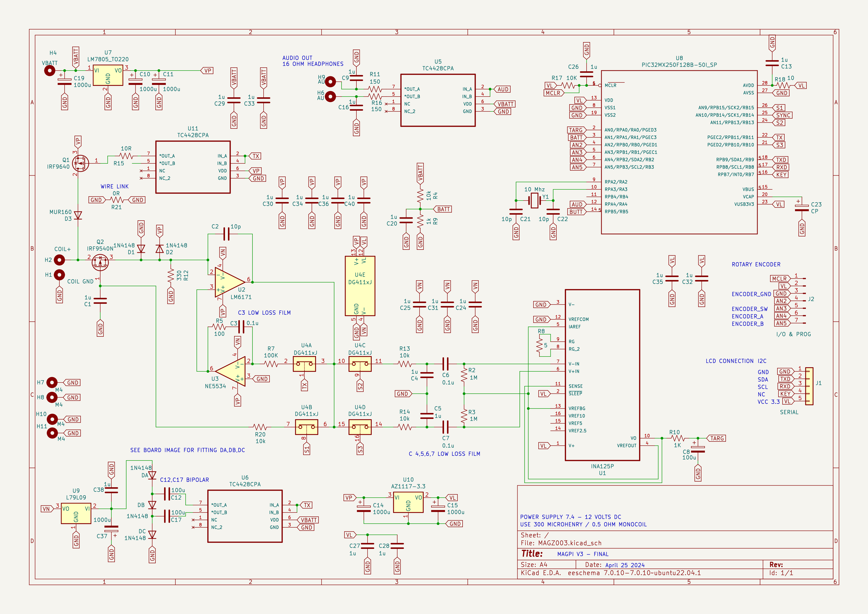Select the U11 TC4428CPA driver symbol
This screenshot has height=614, width=868.
(x=193, y=167)
